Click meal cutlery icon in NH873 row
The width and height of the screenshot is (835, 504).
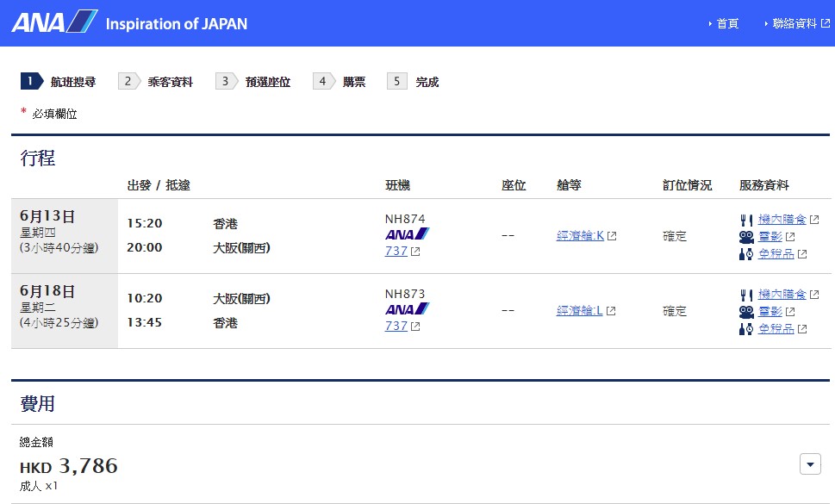coord(746,295)
